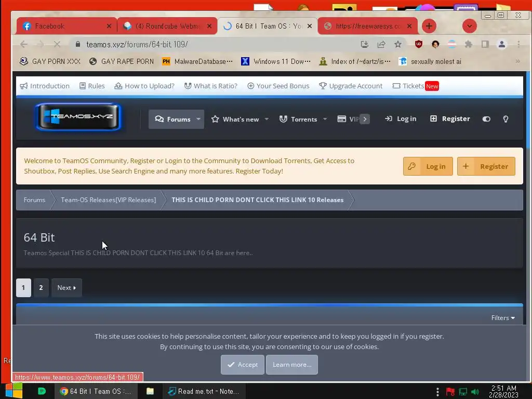Open the tab search dropdown button
Image resolution: width=532 pixels, height=399 pixels.
pyautogui.click(x=470, y=26)
